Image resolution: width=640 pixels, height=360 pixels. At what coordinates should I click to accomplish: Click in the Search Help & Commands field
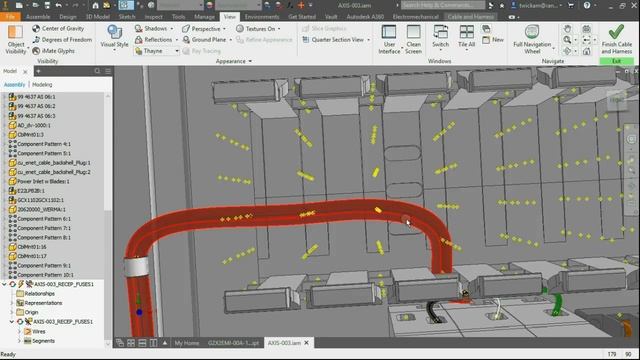[443, 5]
